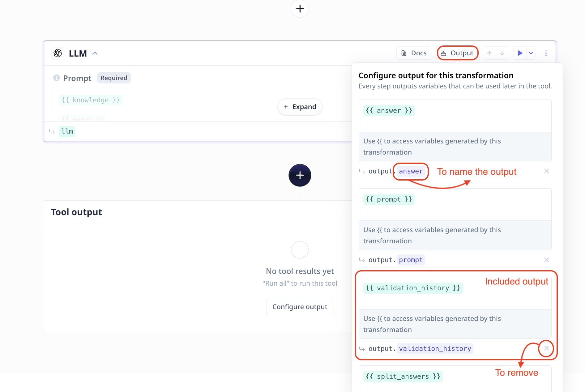Click the validation_history variable output field
Image resolution: width=585 pixels, height=392 pixels.
point(455,293)
